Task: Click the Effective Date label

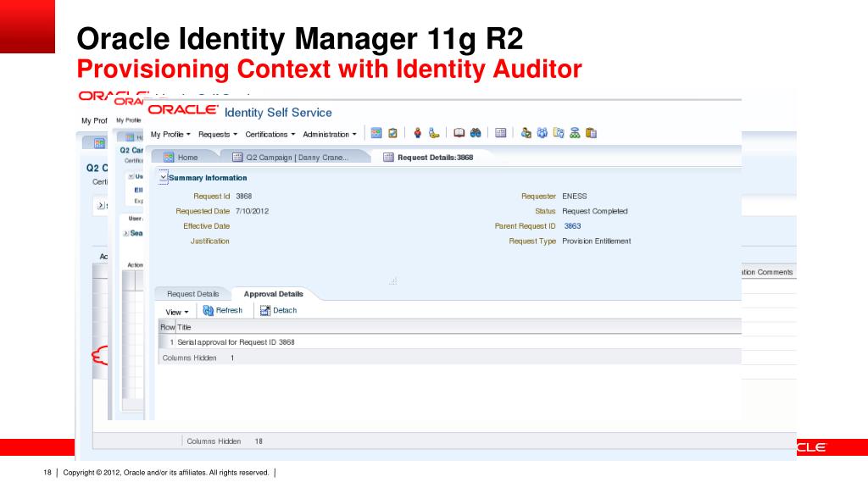Action: pyautogui.click(x=207, y=225)
